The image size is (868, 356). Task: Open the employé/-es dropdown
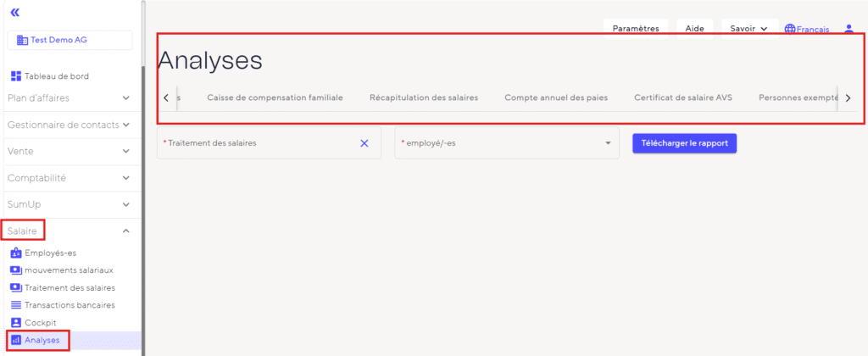tap(608, 143)
